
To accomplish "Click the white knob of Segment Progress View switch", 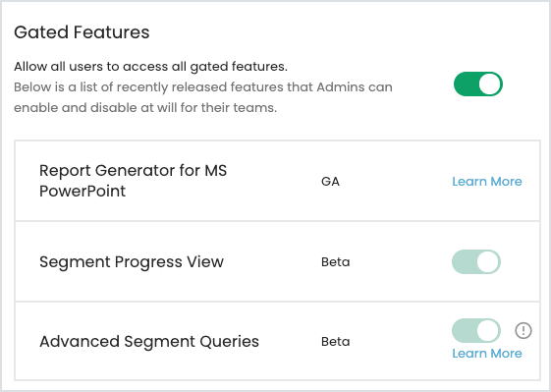I will click(x=488, y=262).
